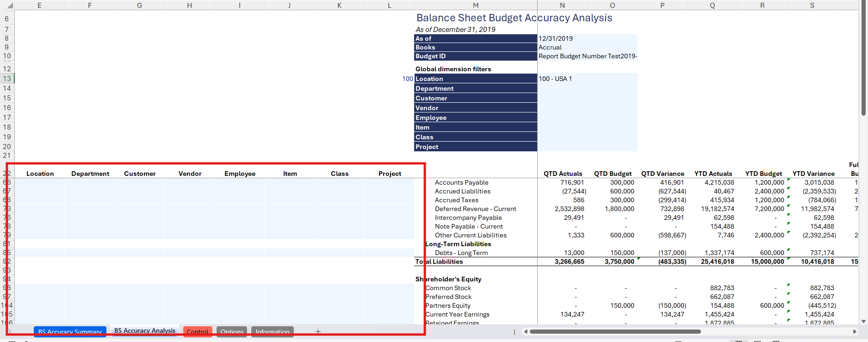Click the horizontal scrollbar left arrow
The width and height of the screenshot is (868, 342).
tap(526, 331)
